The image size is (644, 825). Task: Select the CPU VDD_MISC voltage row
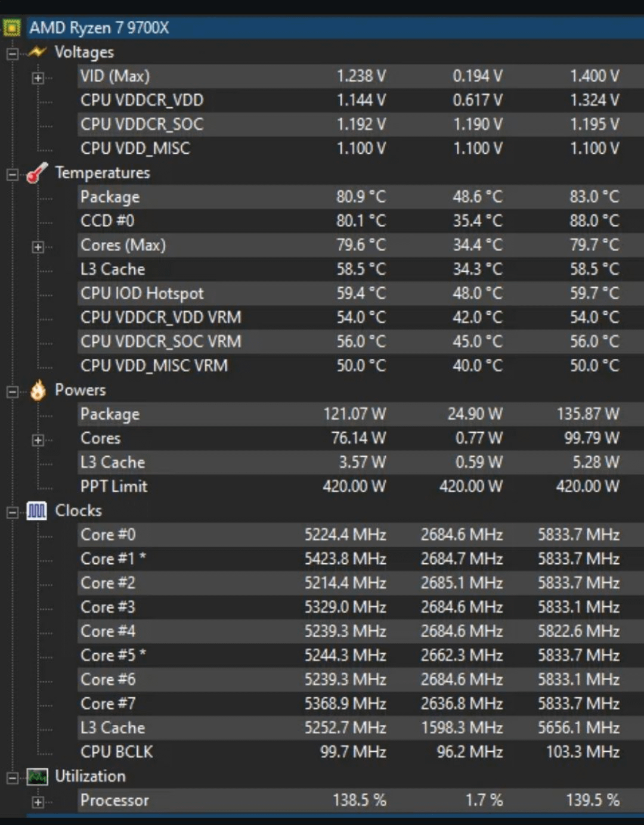(361, 148)
